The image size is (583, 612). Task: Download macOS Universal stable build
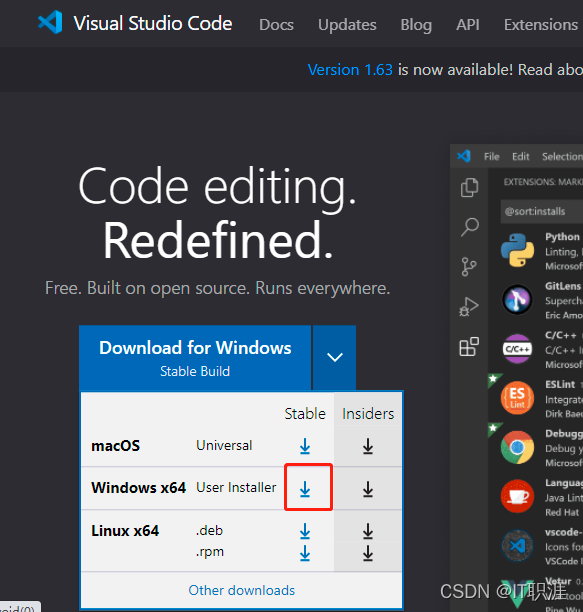pos(305,446)
